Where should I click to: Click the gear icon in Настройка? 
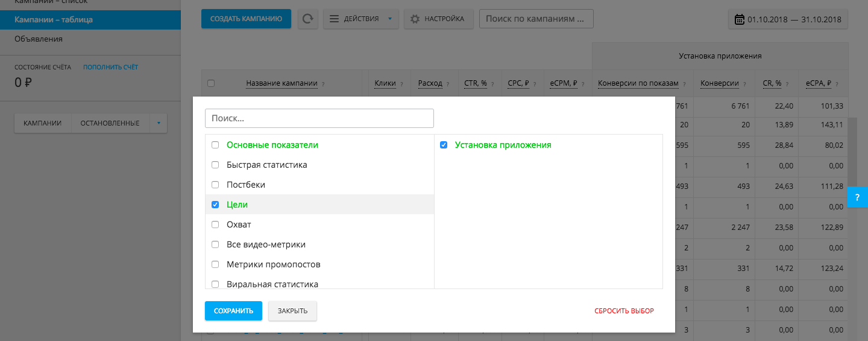[415, 19]
